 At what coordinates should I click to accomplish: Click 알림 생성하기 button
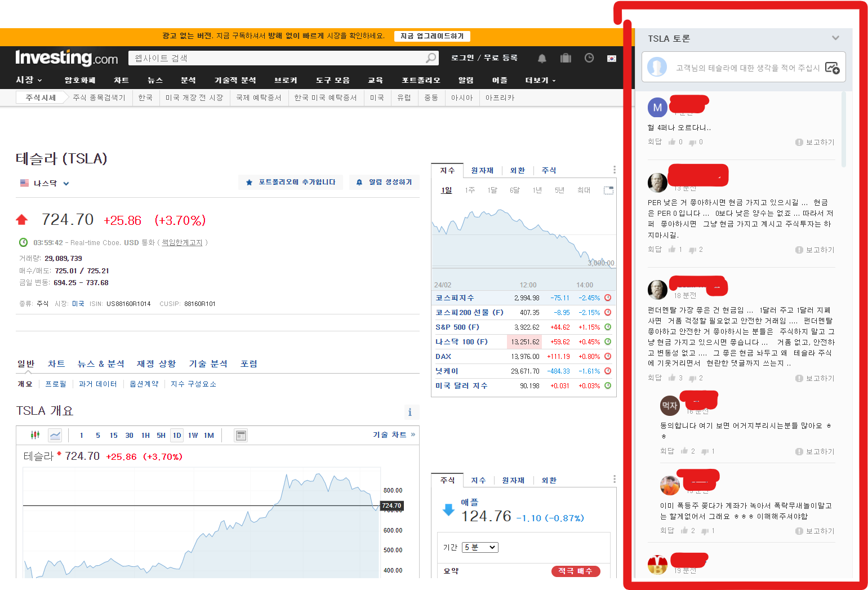pyautogui.click(x=385, y=182)
